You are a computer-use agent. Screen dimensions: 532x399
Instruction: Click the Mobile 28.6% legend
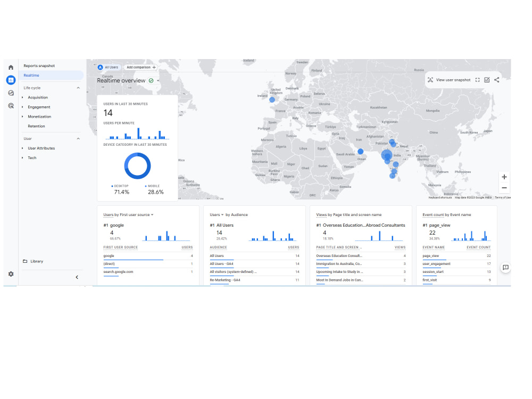pos(155,190)
